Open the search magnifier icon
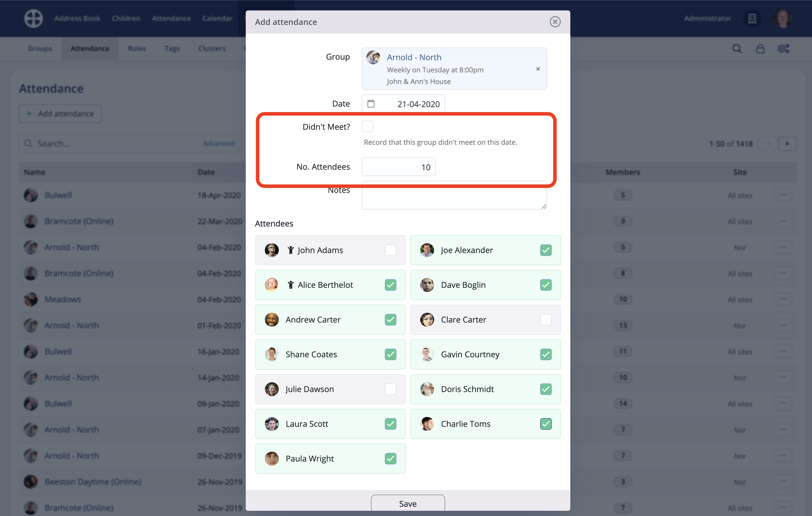Screen dimensions: 812x516 [737, 49]
